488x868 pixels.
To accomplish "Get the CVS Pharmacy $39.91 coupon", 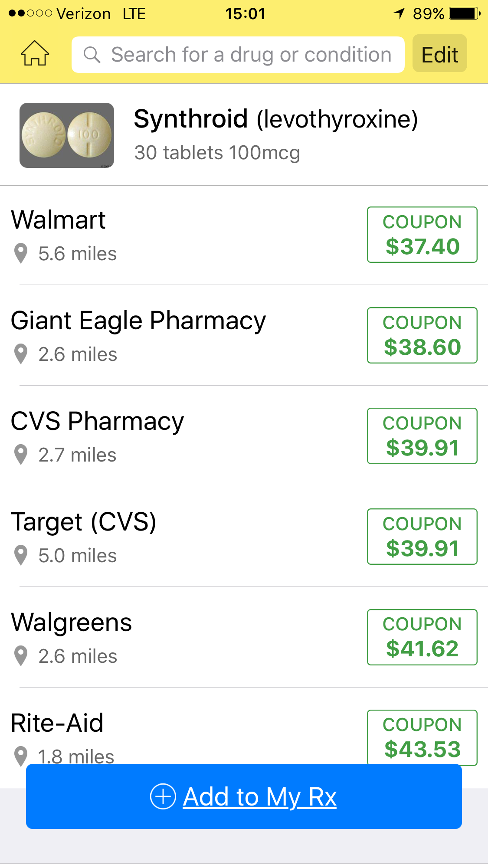I will click(422, 436).
